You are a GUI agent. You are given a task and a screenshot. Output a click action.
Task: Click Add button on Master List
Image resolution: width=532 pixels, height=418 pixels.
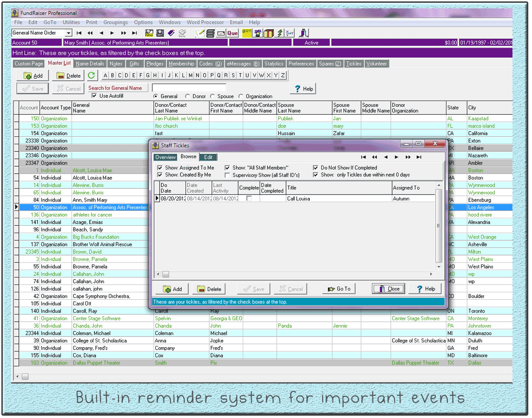[x=33, y=76]
